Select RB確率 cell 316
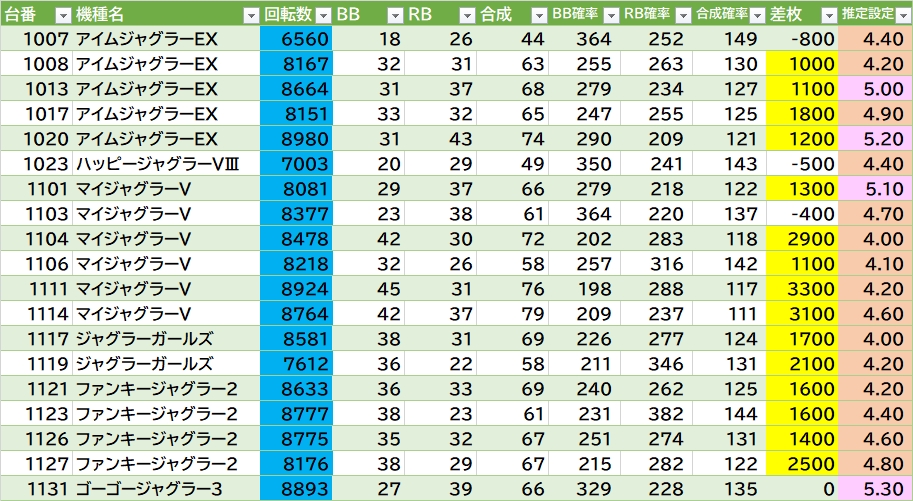Image resolution: width=913 pixels, height=501 pixels. [656, 264]
